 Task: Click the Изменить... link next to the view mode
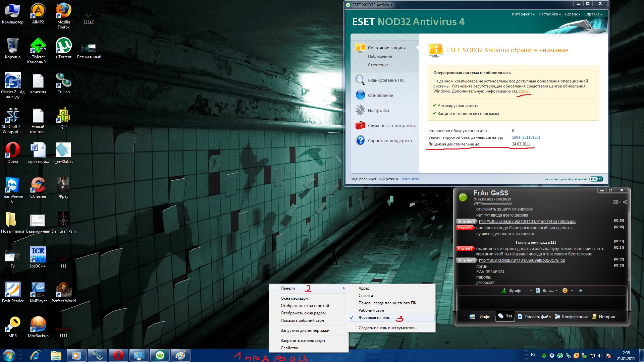(412, 179)
